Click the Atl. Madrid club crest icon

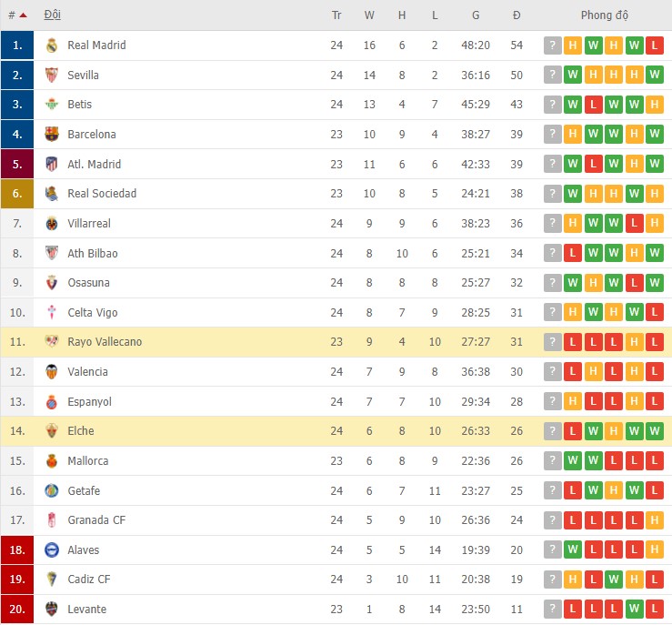pyautogui.click(x=52, y=165)
